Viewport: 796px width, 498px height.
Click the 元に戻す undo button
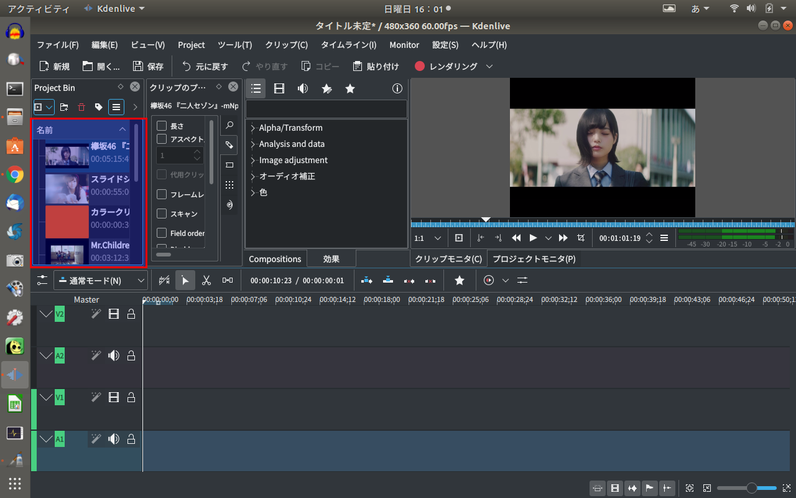[205, 67]
